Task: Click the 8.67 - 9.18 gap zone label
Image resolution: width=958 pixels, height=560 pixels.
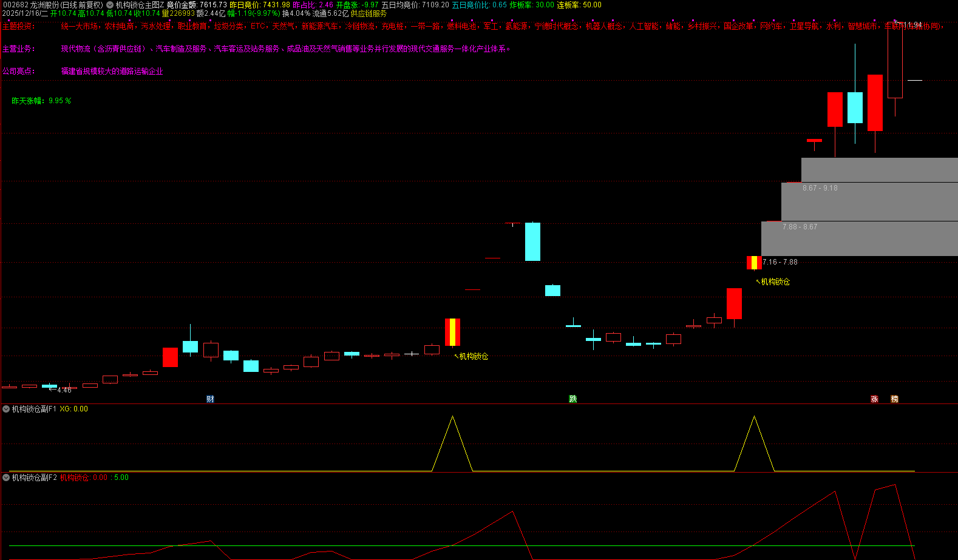Action: click(820, 188)
